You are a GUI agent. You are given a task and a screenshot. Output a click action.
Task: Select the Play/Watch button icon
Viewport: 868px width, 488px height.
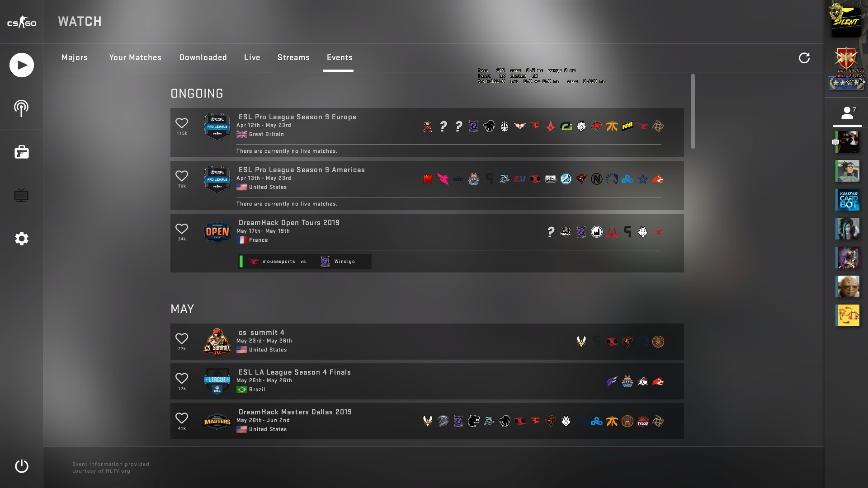21,64
